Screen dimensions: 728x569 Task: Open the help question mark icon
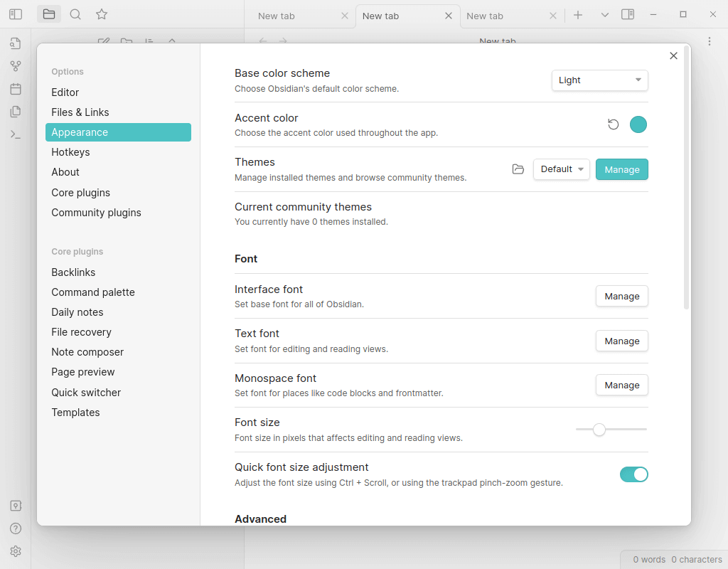[16, 528]
